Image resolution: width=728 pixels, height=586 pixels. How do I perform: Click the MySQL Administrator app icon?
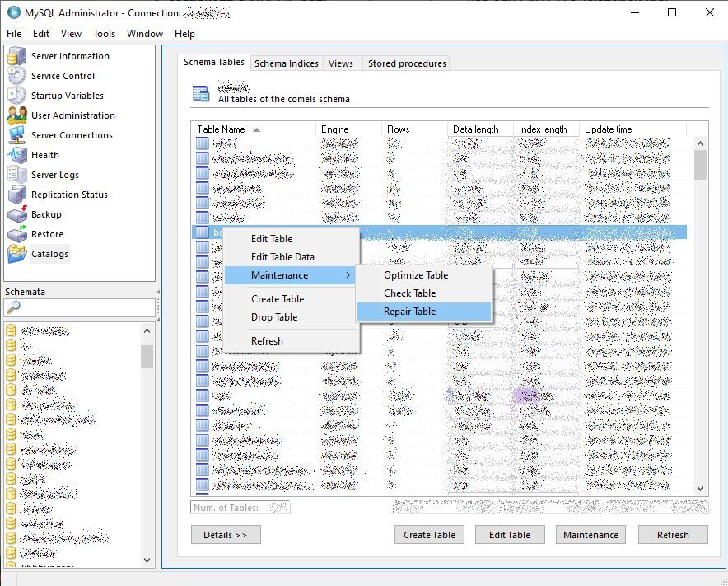14,12
